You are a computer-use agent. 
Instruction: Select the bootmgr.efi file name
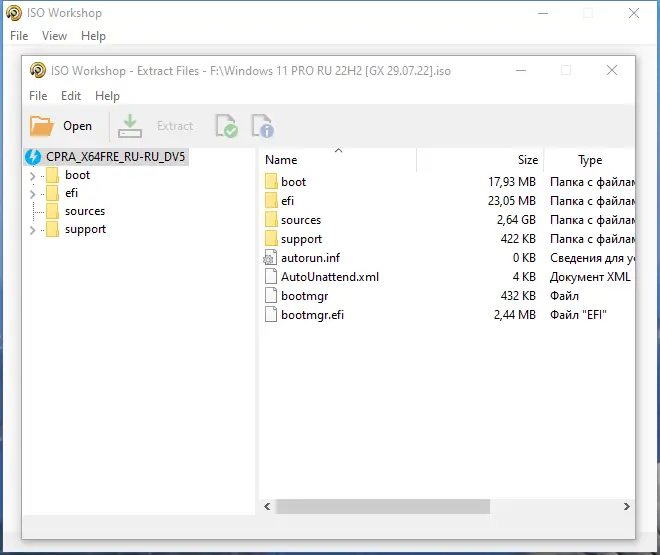312,315
